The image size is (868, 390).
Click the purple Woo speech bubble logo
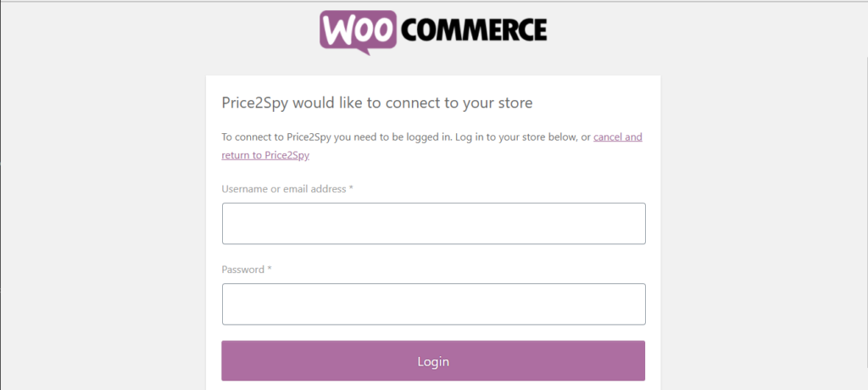(359, 31)
